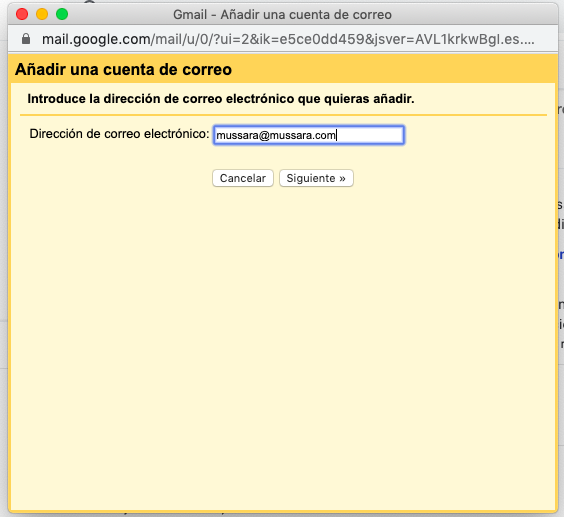Click the 'Añadir una cuenta de correo' heading
Viewport: 564px width, 517px height.
[123, 69]
